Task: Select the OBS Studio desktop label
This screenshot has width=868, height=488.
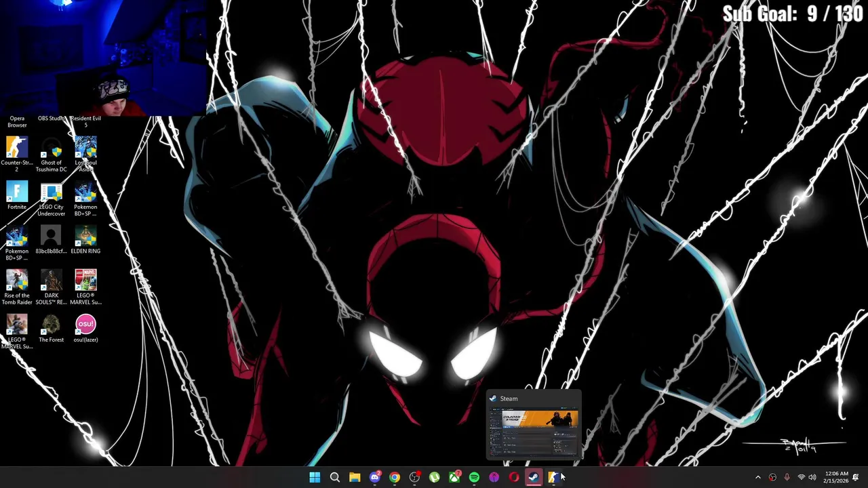Action: click(x=51, y=119)
